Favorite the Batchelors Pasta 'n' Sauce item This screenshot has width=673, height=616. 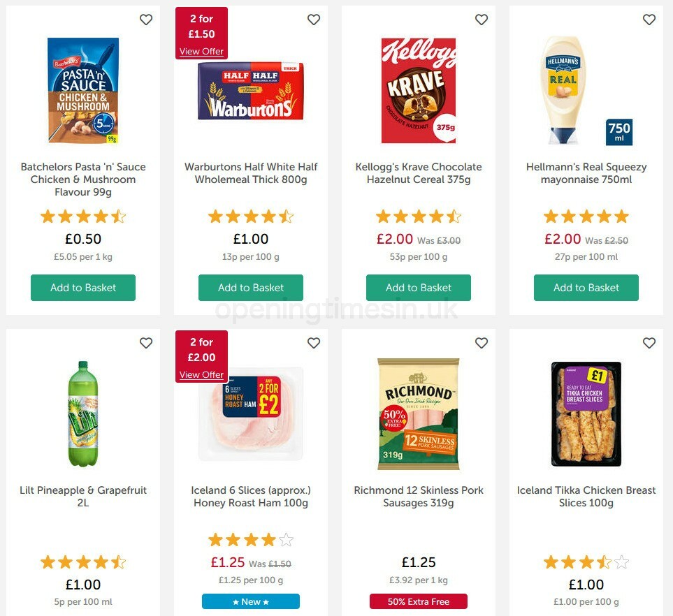tap(146, 20)
